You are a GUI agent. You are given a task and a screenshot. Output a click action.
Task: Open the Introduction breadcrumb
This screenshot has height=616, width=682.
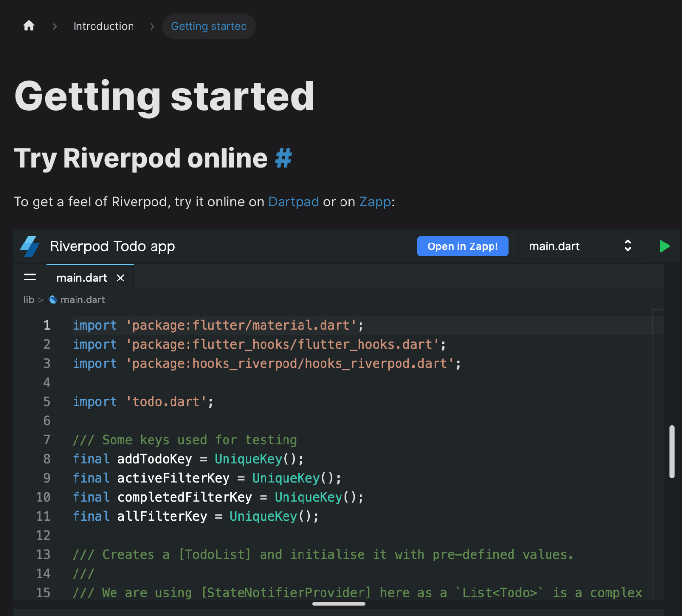103,26
